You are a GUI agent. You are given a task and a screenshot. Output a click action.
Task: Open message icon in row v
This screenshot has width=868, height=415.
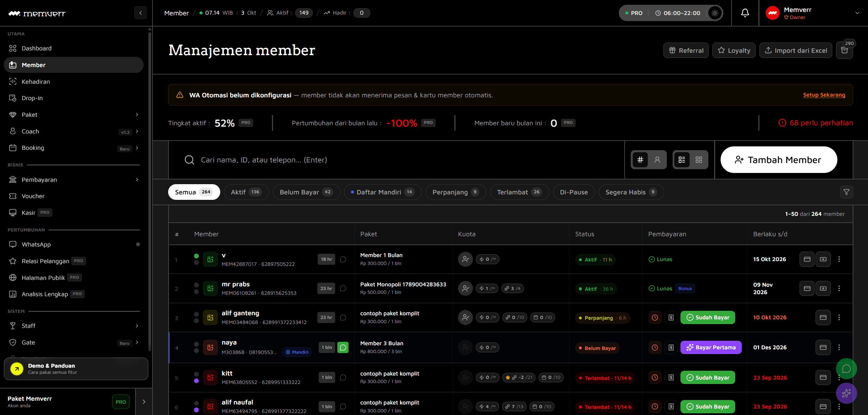[343, 259]
